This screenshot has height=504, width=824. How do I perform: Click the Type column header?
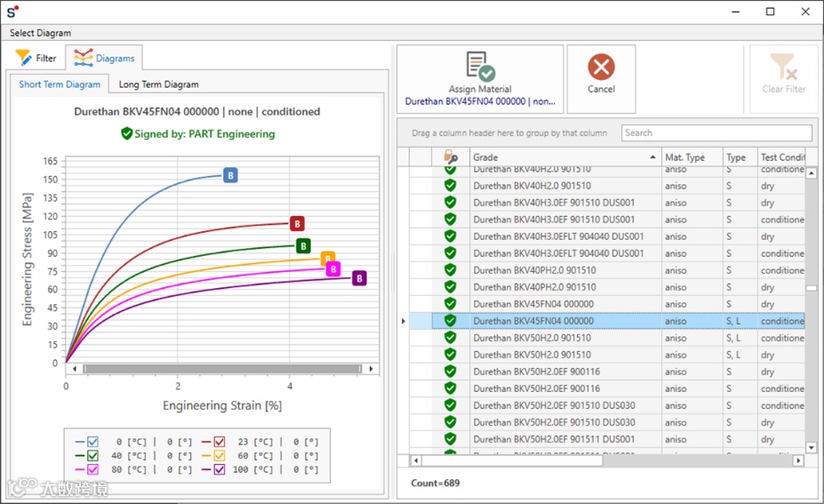click(740, 157)
